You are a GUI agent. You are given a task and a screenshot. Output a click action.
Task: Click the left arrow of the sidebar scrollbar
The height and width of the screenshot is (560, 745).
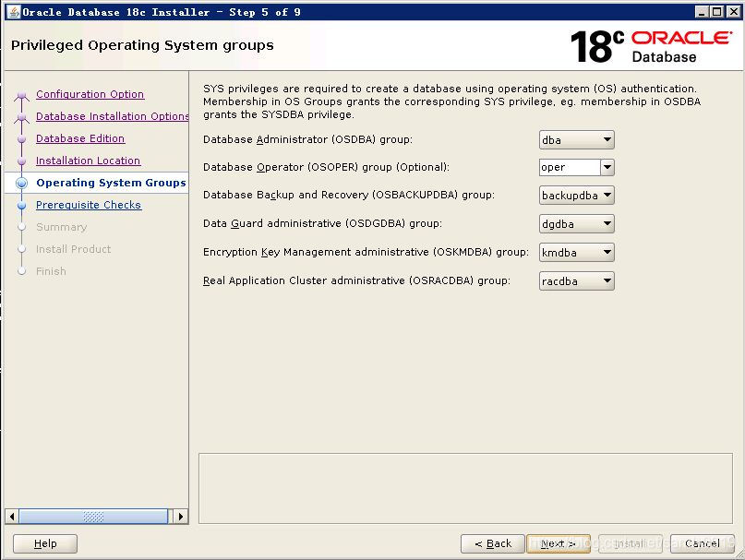pos(12,517)
